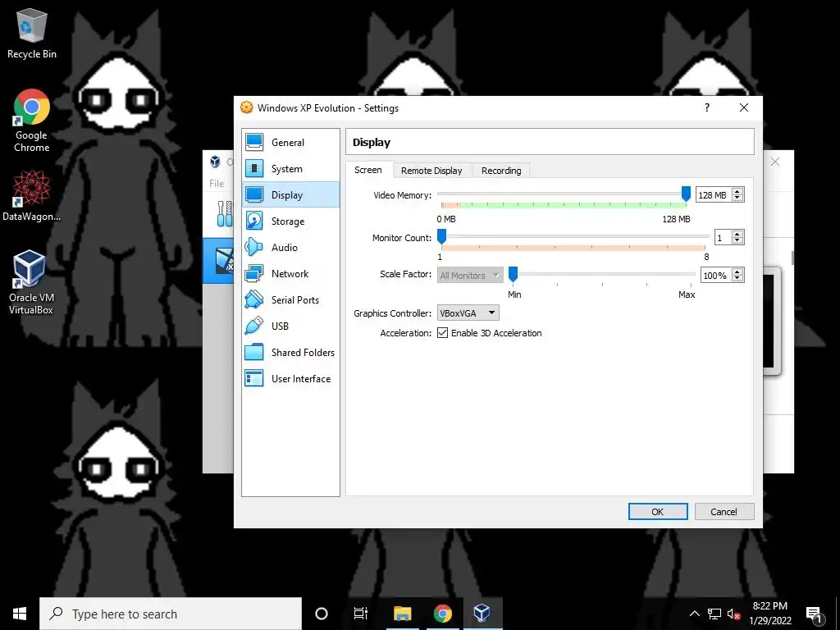Click the DataWagon desktop shortcut
Viewport: 840px width, 630px height.
[x=32, y=195]
